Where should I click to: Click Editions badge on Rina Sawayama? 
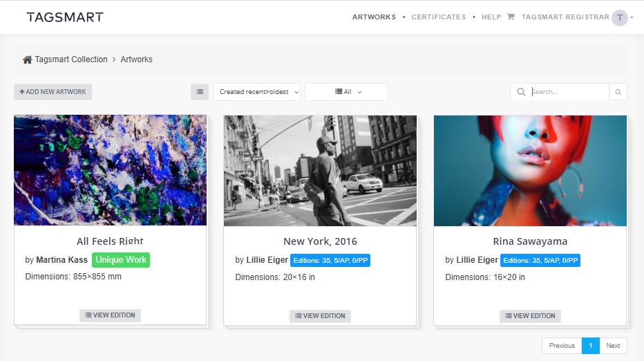point(540,260)
